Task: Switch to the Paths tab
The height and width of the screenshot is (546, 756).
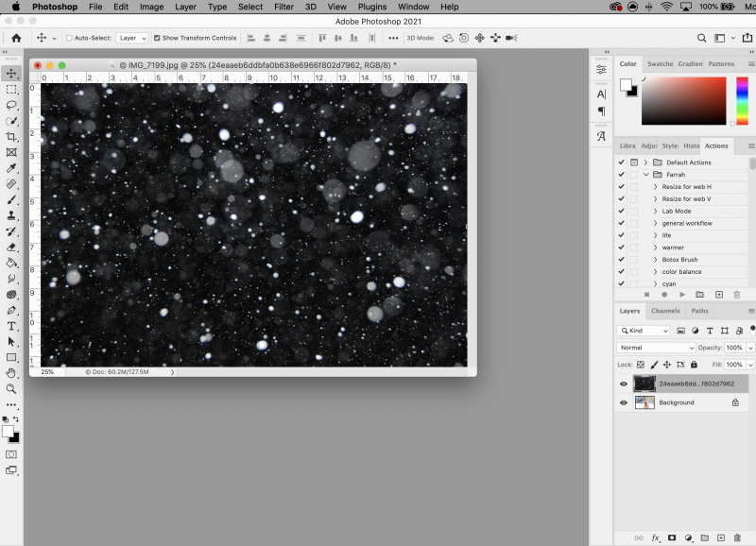Action: [x=699, y=311]
